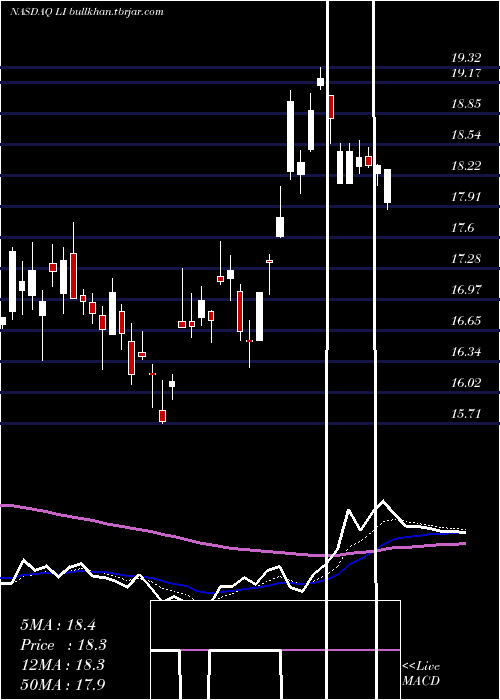Click the 50MA : 17.9 readout
This screenshot has height=700, width=500.
point(62,684)
